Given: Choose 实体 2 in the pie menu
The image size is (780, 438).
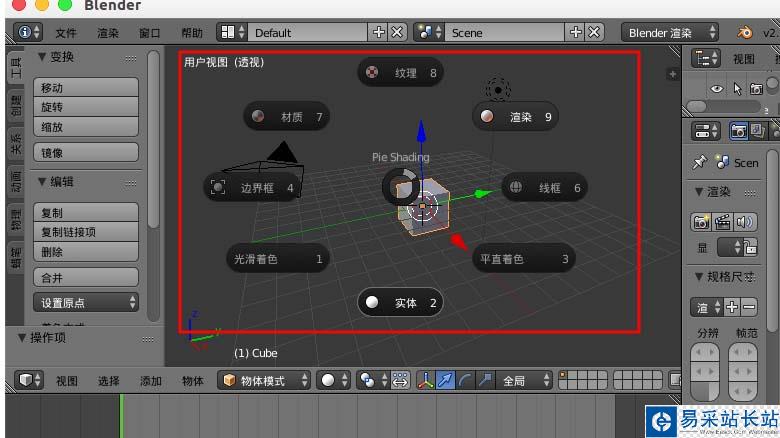Looking at the screenshot, I should click(x=400, y=303).
